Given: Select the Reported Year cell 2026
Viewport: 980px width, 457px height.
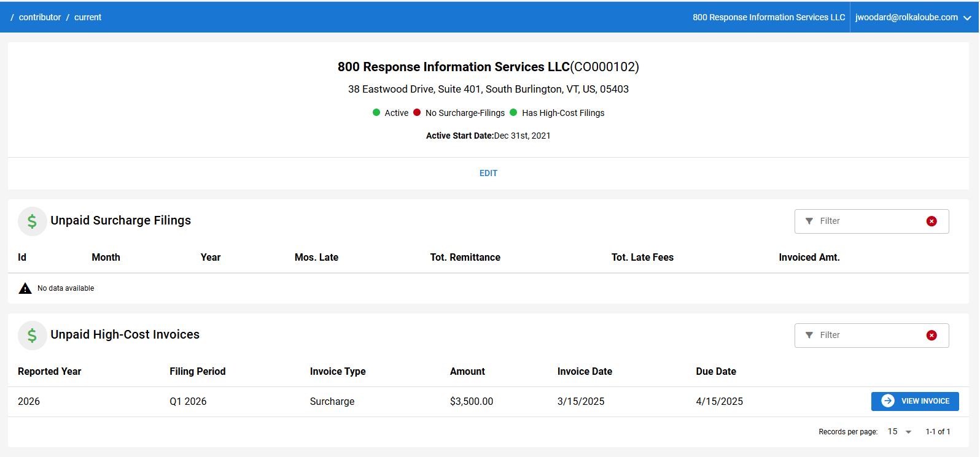Looking at the screenshot, I should [29, 402].
